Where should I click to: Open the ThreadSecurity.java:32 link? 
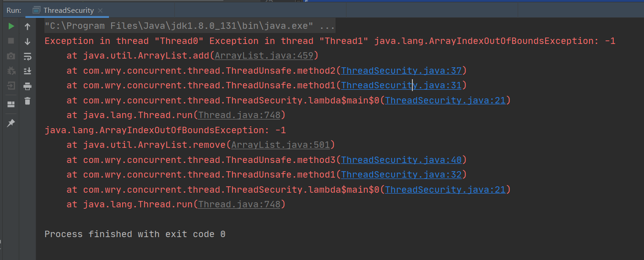tap(401, 174)
